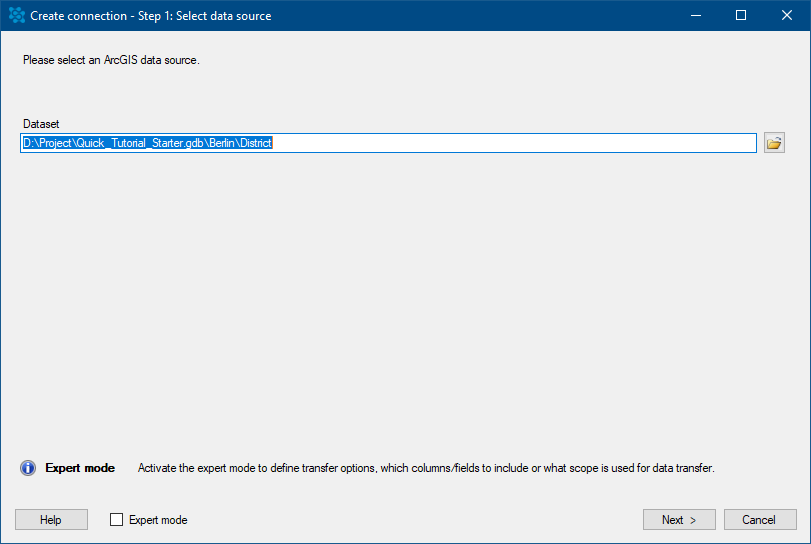Click the application logo in title bar
This screenshot has height=544, width=811.
17,16
